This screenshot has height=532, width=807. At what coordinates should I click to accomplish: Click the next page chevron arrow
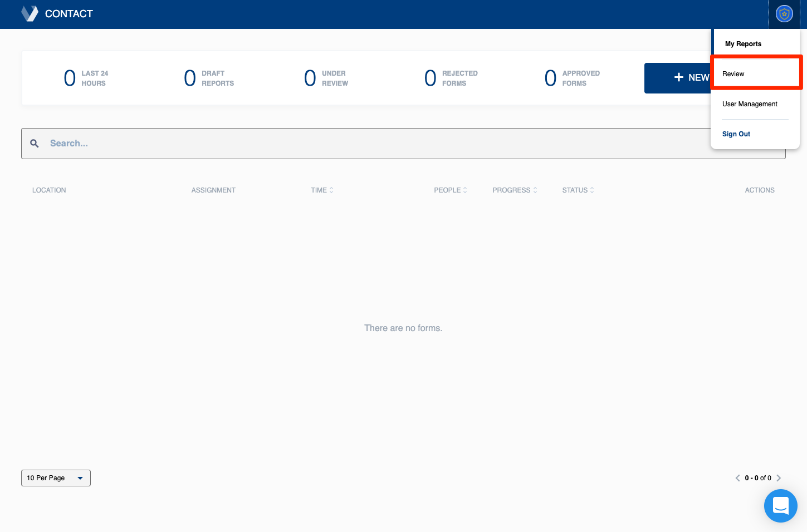pos(779,477)
